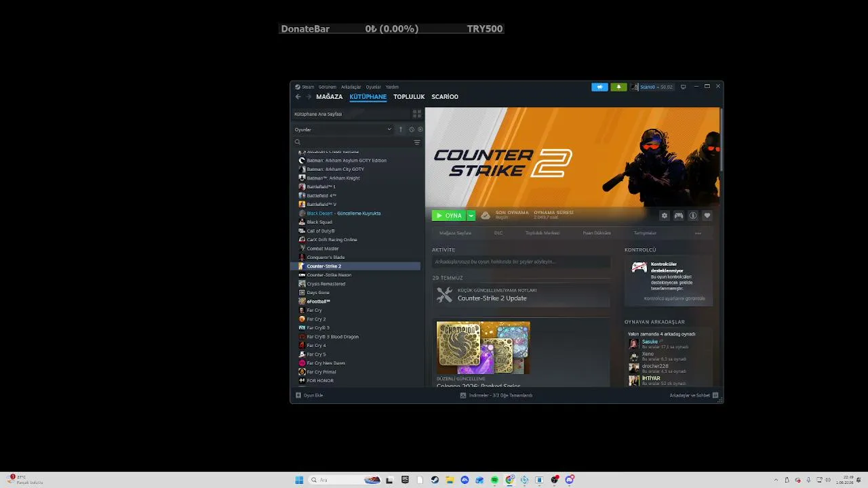Open friend drocher228 in friends list
The width and height of the screenshot is (868, 488).
tap(655, 367)
